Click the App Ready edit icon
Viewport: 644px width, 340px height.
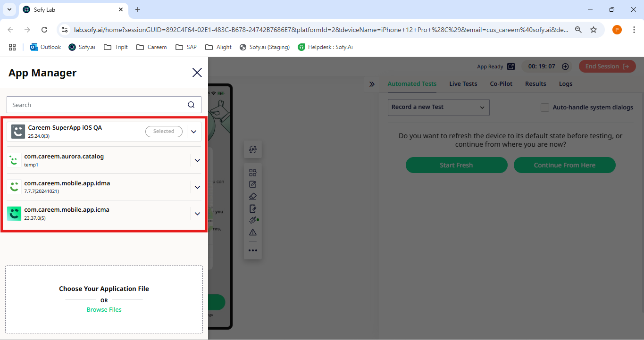(511, 66)
